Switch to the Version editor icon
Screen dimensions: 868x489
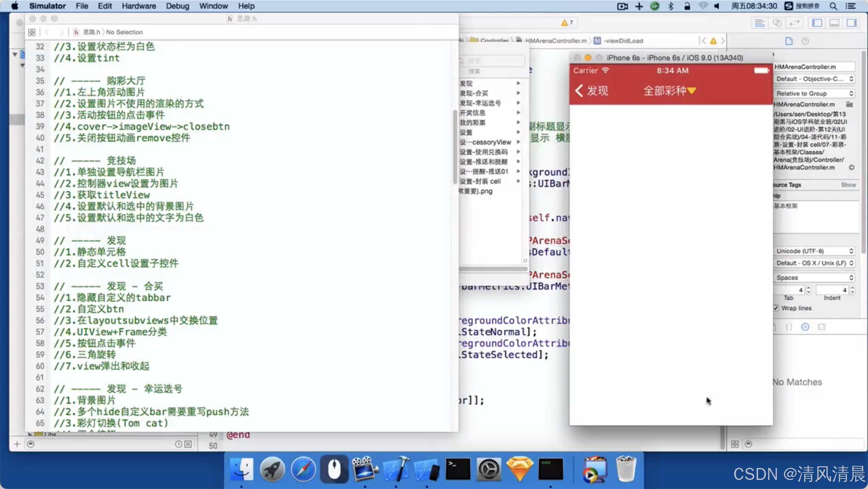[x=794, y=23]
